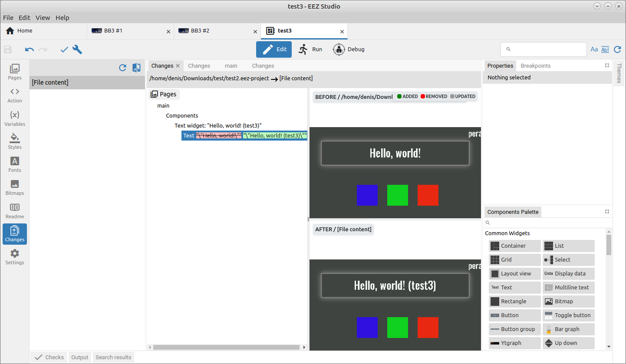
Task: Maximize the Properties panel
Action: point(607,66)
